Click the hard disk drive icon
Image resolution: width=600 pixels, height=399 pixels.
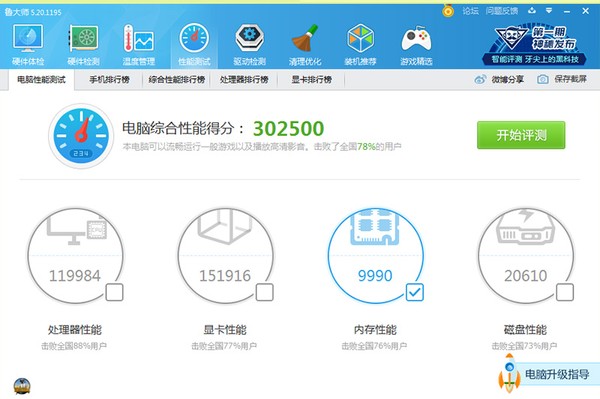[525, 227]
